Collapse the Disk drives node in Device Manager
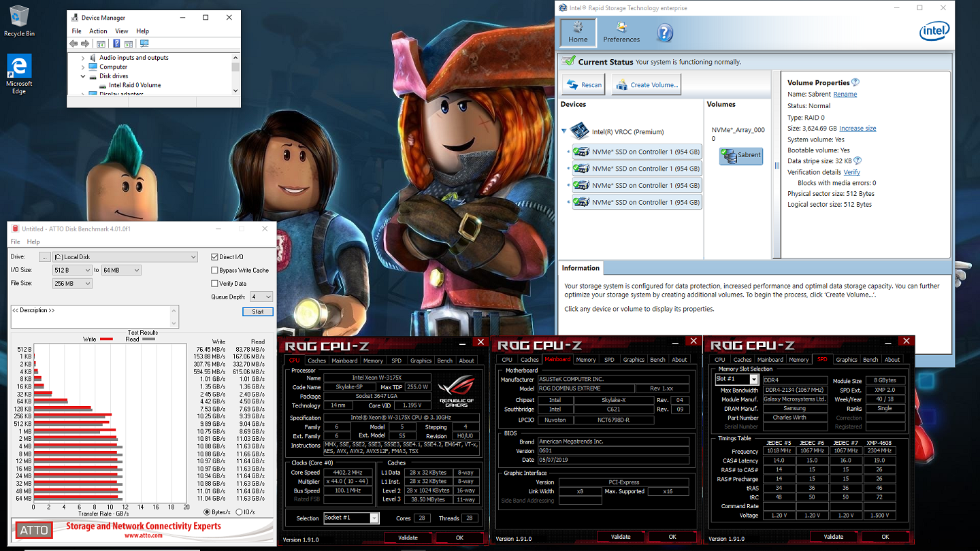This screenshot has height=551, width=980. click(x=83, y=76)
